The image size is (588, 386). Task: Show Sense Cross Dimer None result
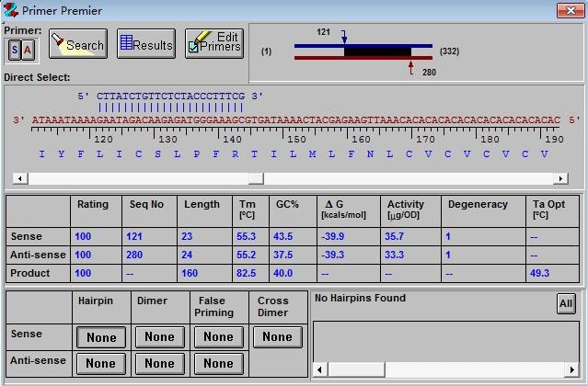click(278, 337)
